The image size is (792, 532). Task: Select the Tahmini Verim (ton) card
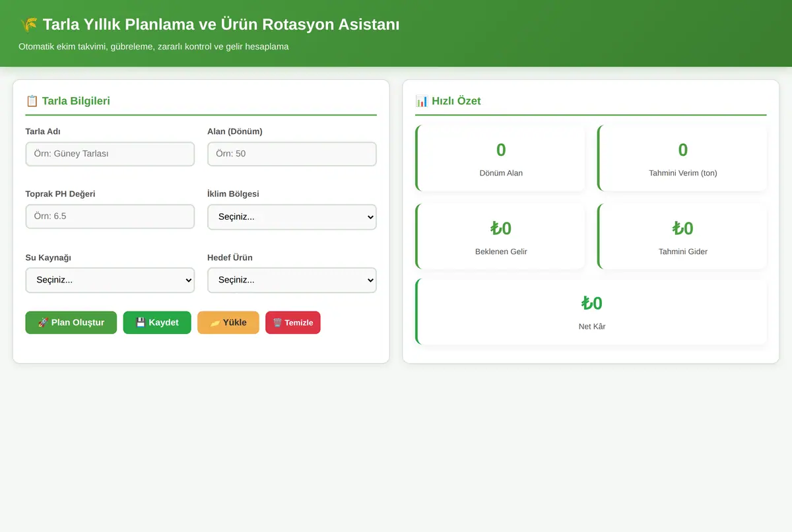tap(682, 158)
